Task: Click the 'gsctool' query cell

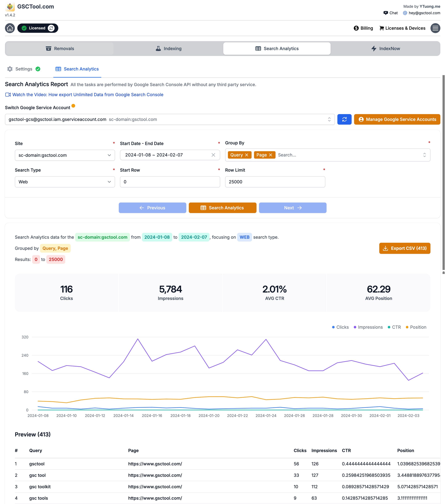Action: [x=37, y=464]
